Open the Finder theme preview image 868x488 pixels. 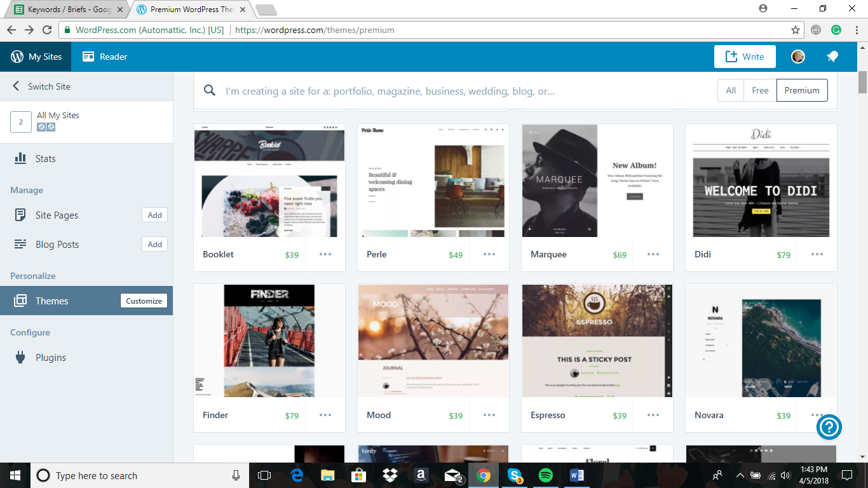[x=269, y=341]
